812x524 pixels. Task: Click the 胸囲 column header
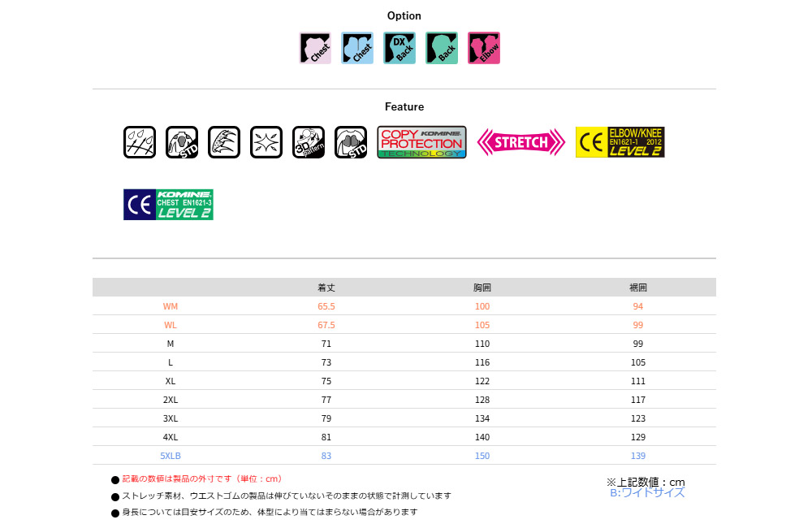pyautogui.click(x=482, y=288)
